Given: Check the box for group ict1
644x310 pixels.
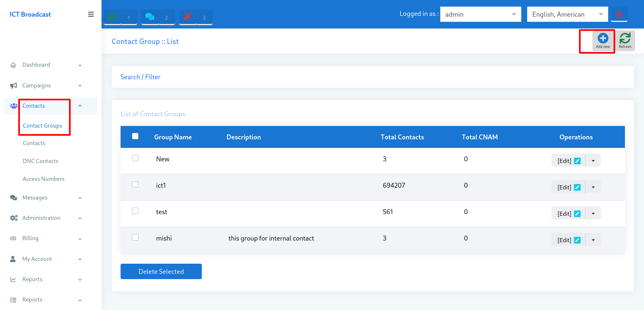Looking at the screenshot, I should click(x=135, y=184).
